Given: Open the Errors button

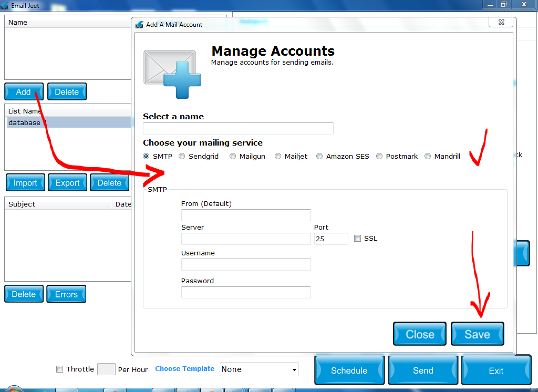Looking at the screenshot, I should 66,294.
